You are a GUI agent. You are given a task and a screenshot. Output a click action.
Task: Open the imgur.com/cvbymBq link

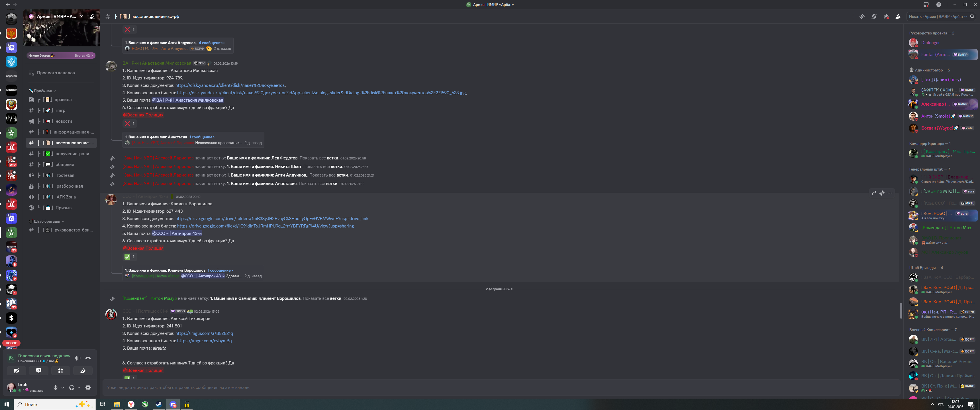coord(204,341)
